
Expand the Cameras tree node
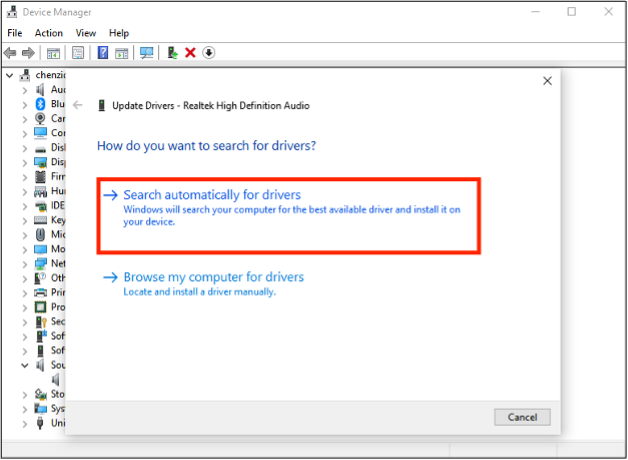(x=25, y=119)
